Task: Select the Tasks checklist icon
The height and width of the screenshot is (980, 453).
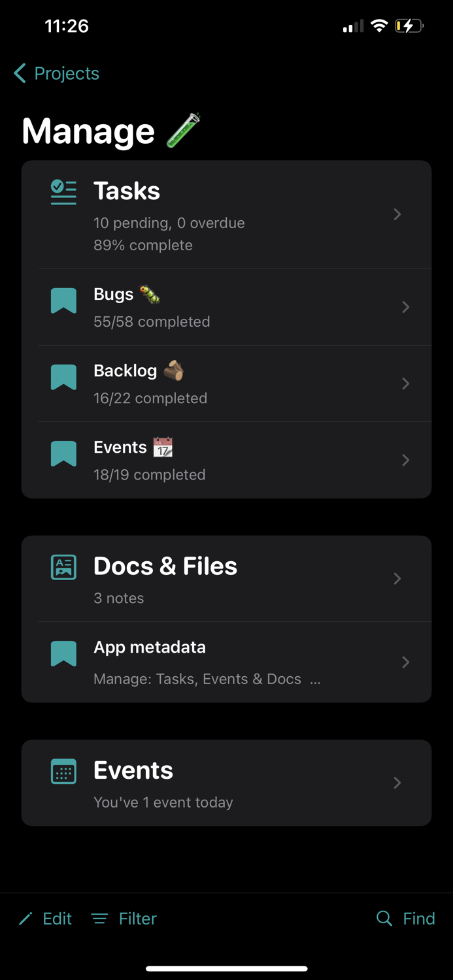Action: tap(63, 193)
